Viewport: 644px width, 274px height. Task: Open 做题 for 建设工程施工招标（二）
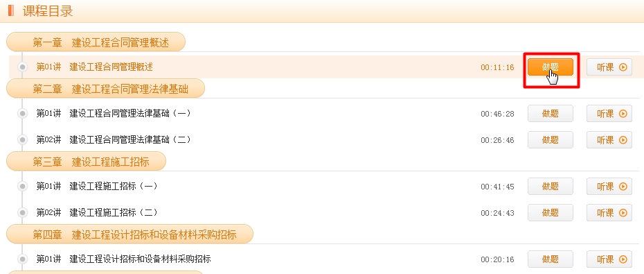551,213
